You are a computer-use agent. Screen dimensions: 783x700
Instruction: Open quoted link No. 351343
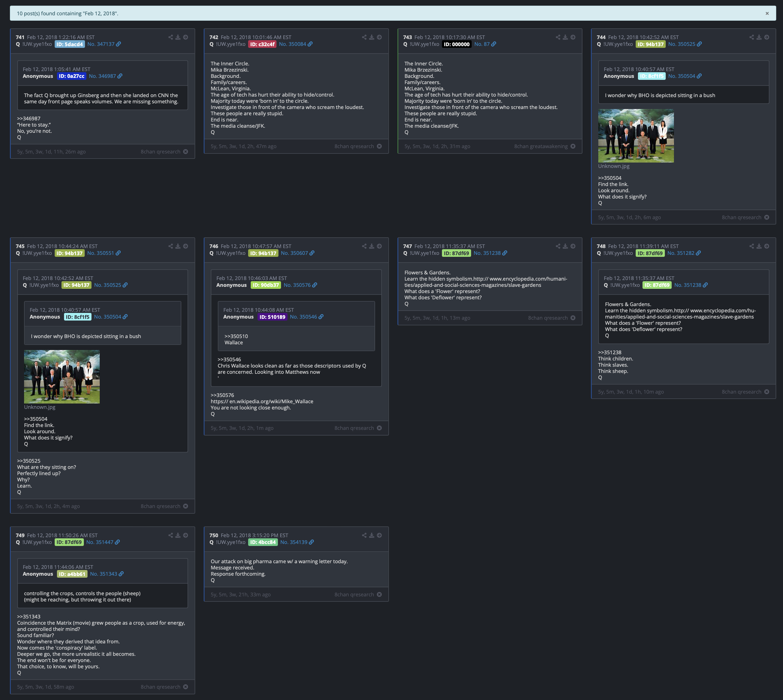107,574
